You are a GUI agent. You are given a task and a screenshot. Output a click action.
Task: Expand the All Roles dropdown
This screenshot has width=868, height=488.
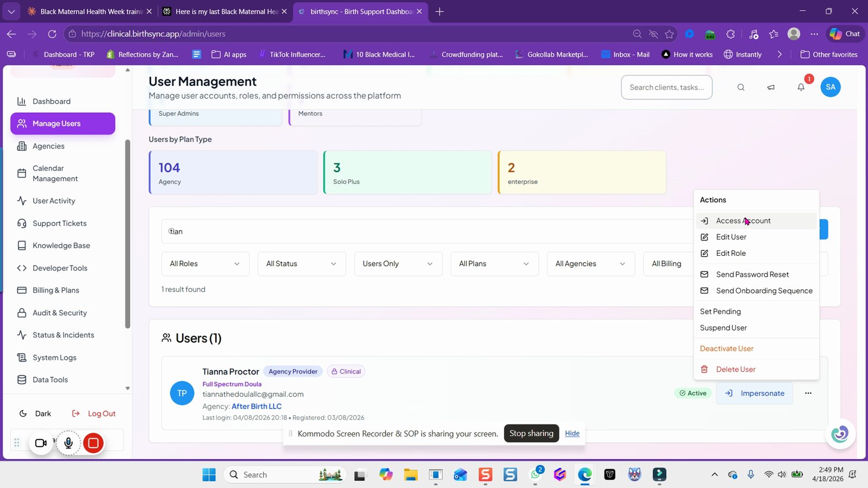coord(205,264)
